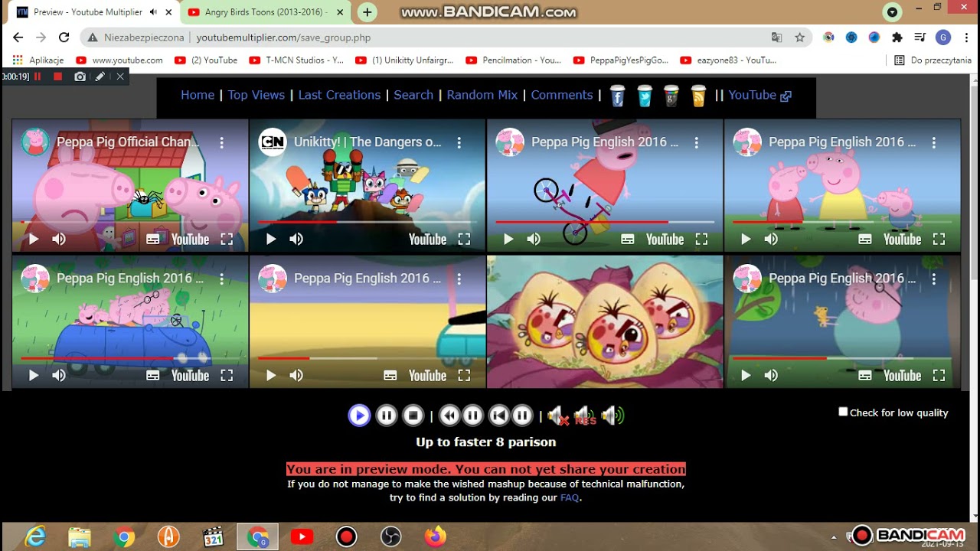Open the Do przeczytania reading list

(x=933, y=60)
